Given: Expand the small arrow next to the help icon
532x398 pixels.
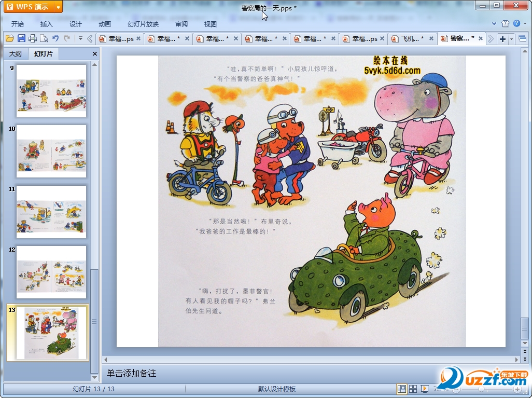Looking at the screenshot, I should (x=525, y=23).
